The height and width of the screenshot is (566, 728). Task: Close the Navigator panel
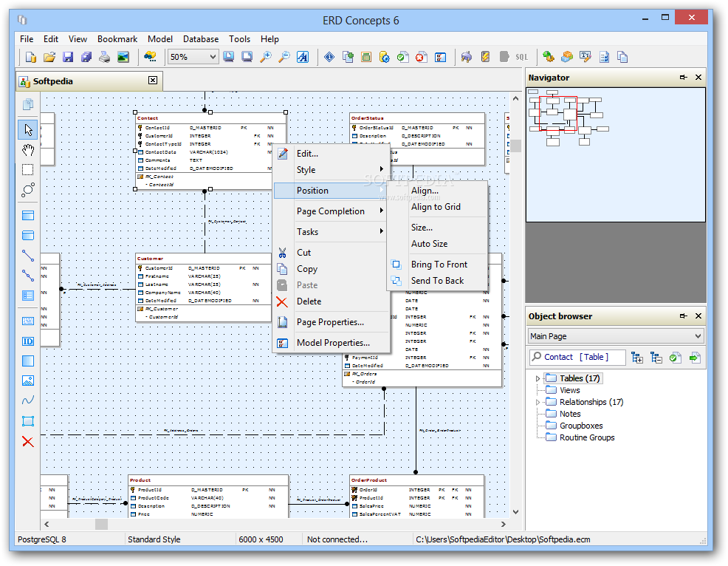tap(698, 77)
